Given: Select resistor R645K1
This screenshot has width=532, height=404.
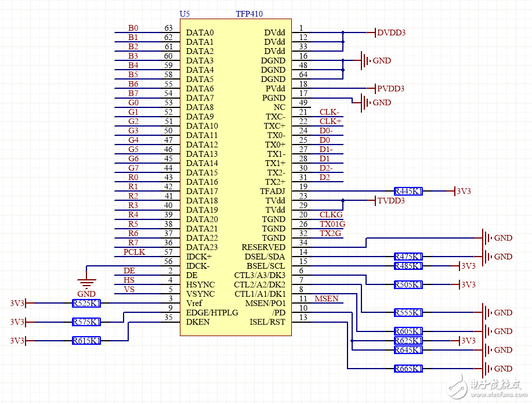Looking at the screenshot, I should 408,350.
